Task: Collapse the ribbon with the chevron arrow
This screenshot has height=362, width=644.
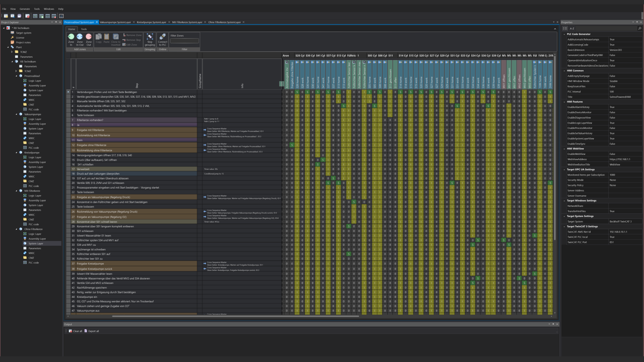Action: [555, 29]
